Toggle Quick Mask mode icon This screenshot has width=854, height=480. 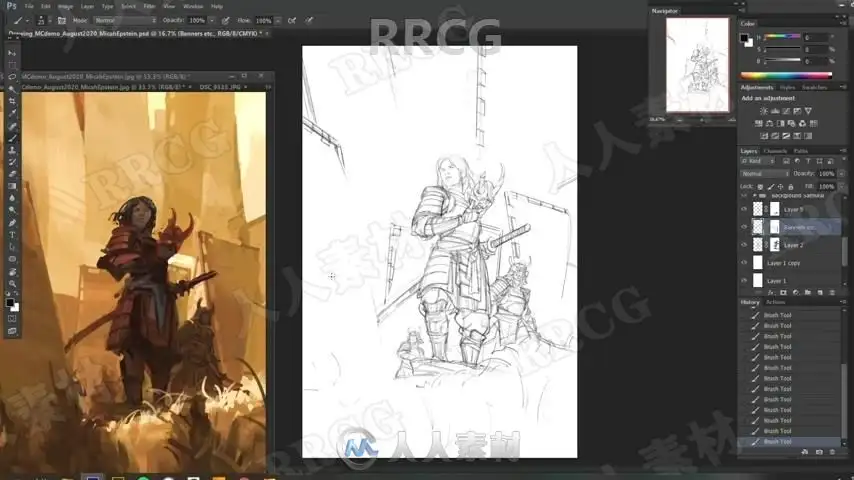[x=12, y=319]
